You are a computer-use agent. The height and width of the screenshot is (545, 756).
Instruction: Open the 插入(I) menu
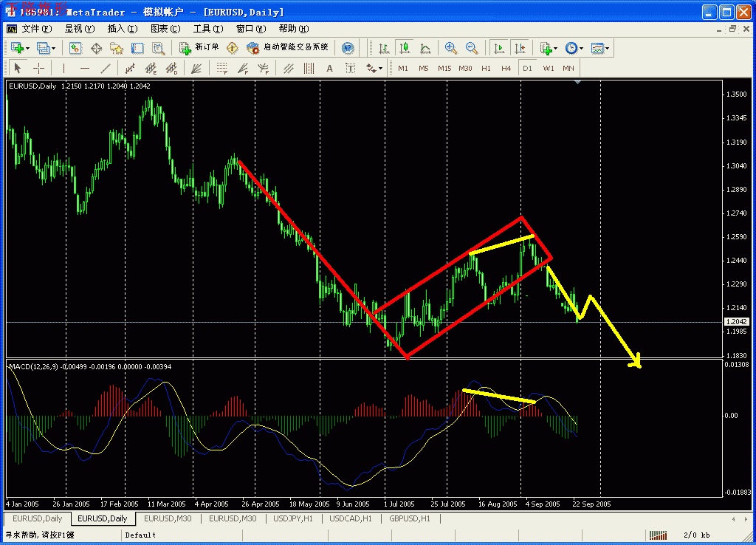(x=122, y=29)
